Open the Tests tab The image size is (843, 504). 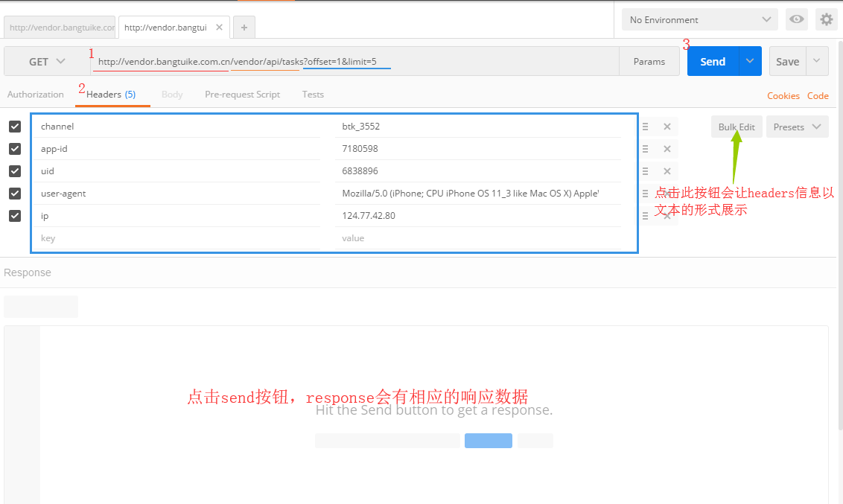pyautogui.click(x=313, y=95)
